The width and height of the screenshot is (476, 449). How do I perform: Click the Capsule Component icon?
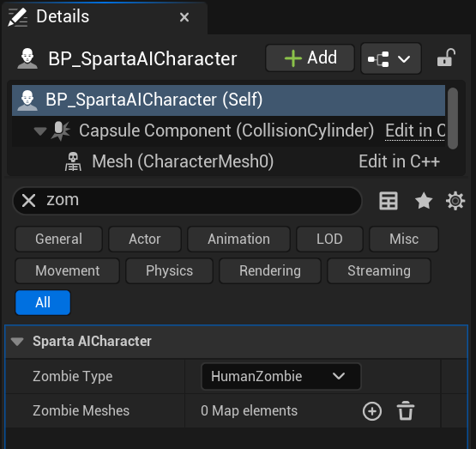[60, 130]
